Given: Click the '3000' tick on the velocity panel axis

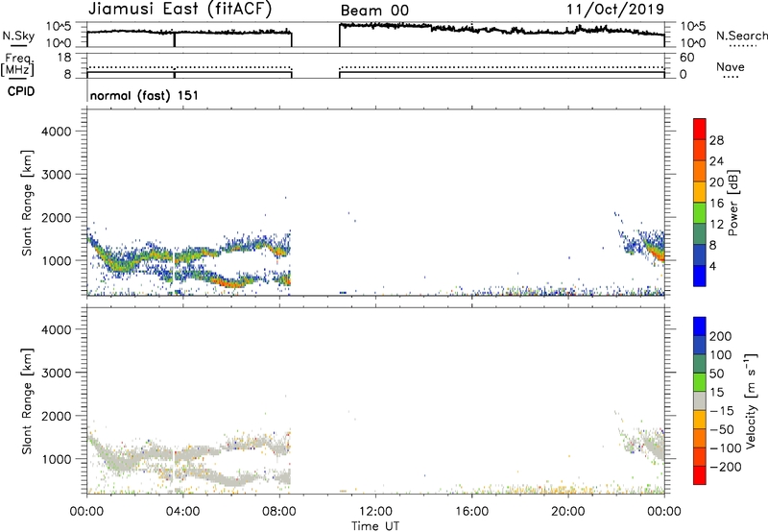Looking at the screenshot, I should coord(56,373).
